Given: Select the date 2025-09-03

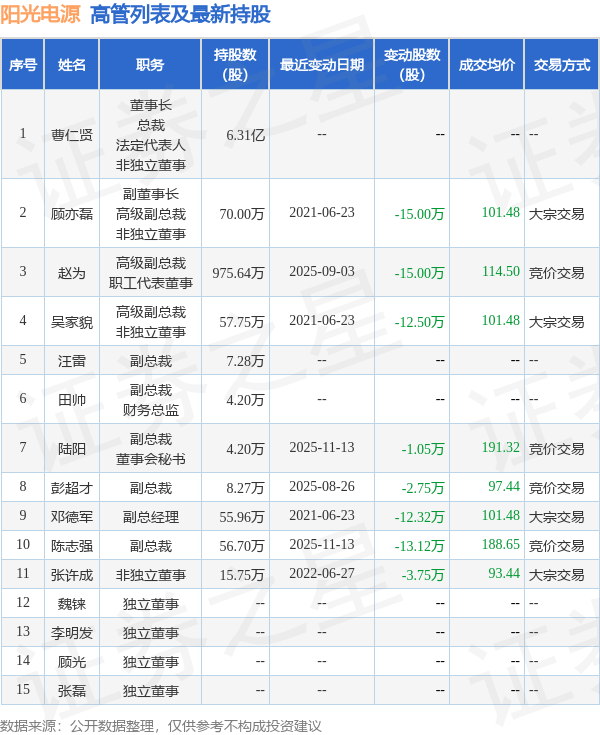Looking at the screenshot, I should pyautogui.click(x=321, y=272).
